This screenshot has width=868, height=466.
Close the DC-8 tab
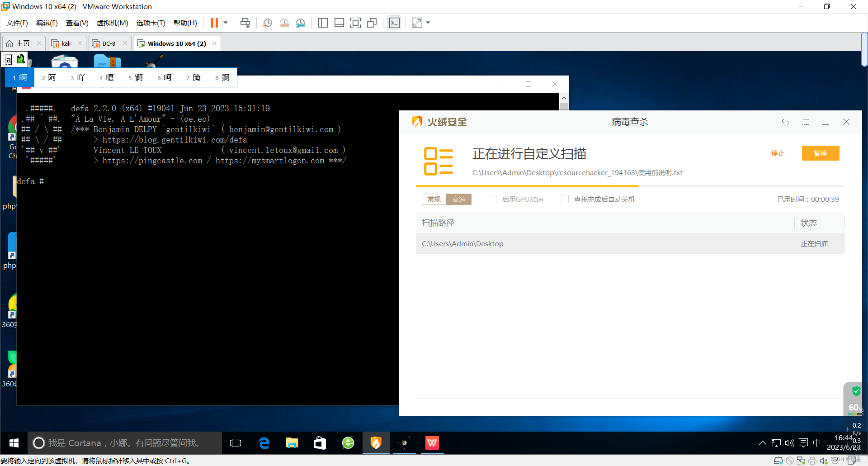125,43
